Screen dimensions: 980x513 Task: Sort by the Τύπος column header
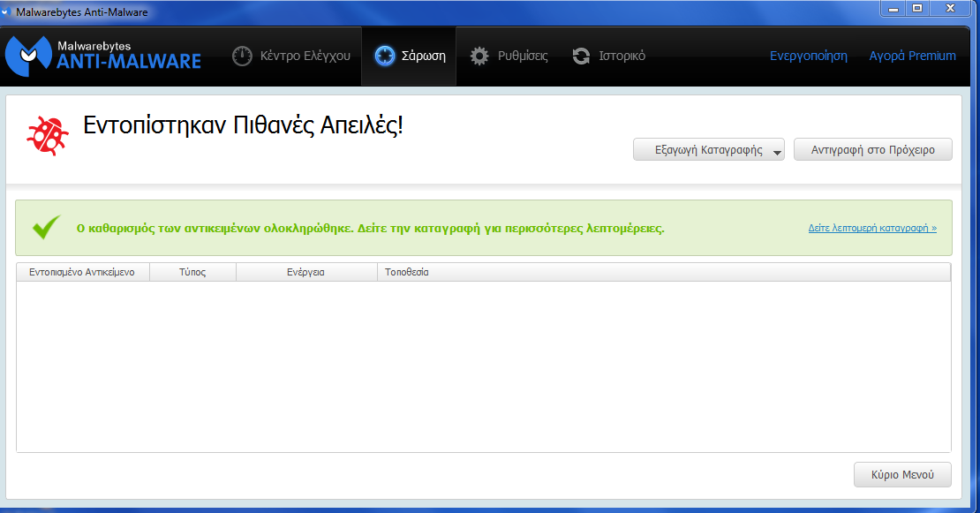coord(192,273)
